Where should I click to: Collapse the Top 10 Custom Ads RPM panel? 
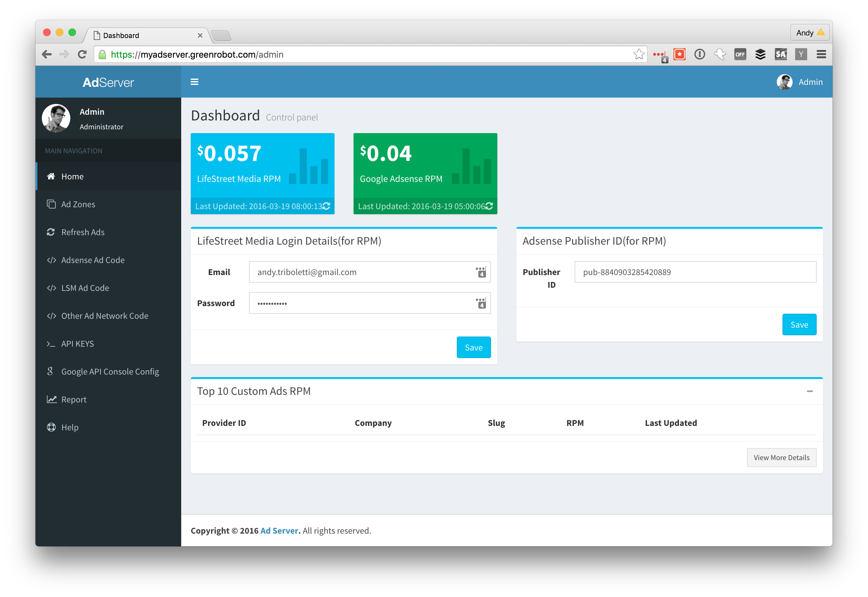click(x=810, y=391)
